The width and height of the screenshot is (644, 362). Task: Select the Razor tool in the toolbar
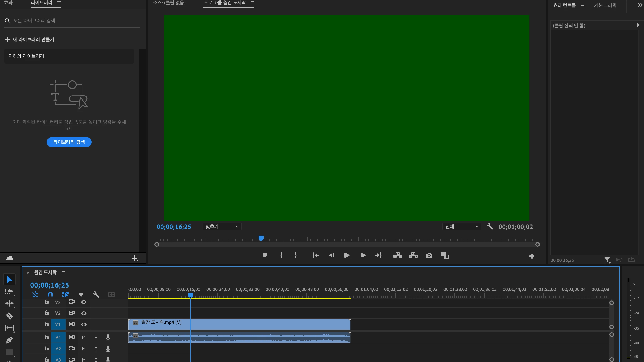[9, 316]
